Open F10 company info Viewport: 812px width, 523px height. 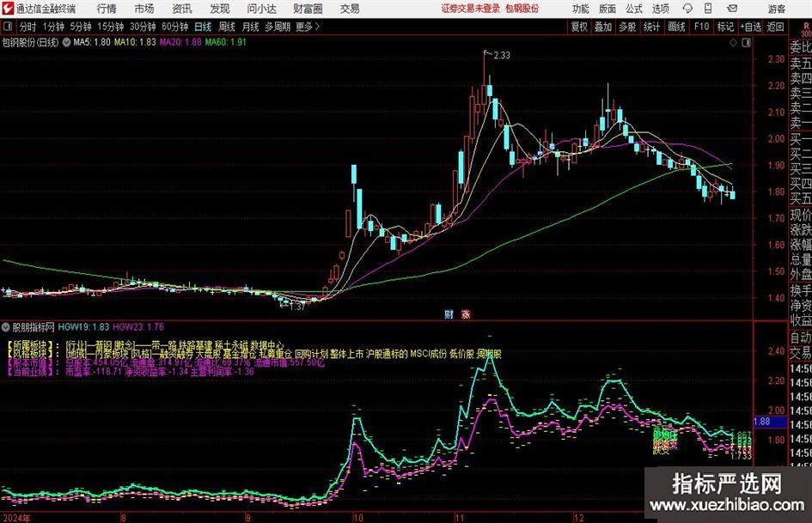[701, 27]
